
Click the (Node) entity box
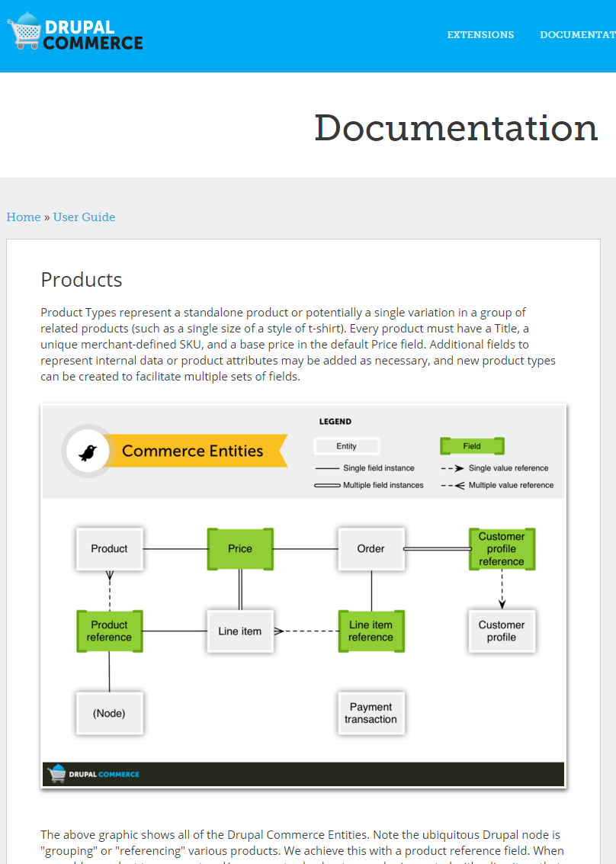[110, 714]
